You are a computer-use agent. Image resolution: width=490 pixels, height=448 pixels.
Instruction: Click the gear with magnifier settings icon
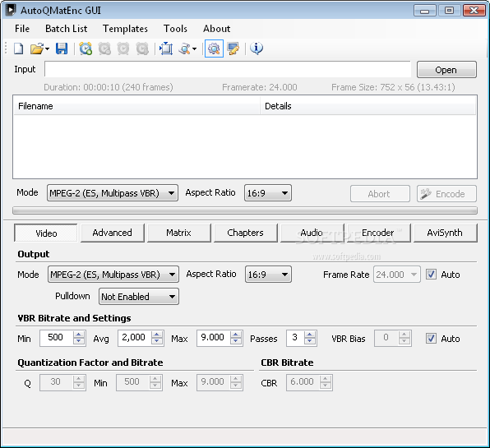coord(214,48)
